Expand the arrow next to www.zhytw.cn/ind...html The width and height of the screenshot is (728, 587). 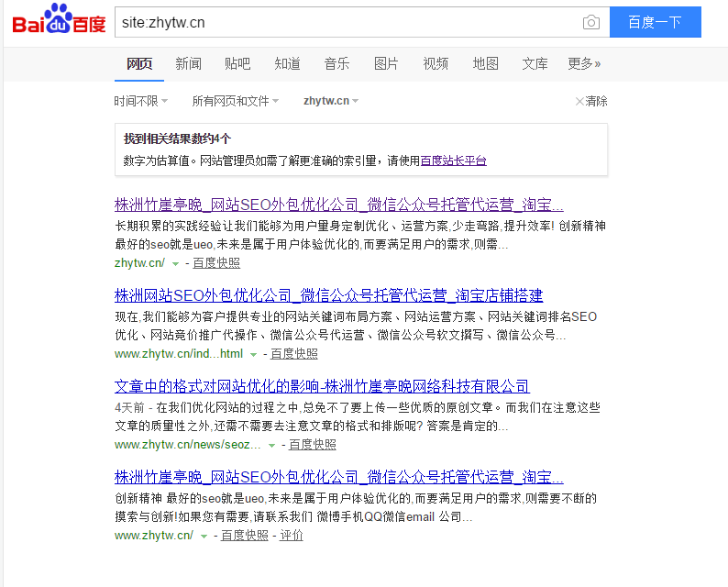[253, 355]
